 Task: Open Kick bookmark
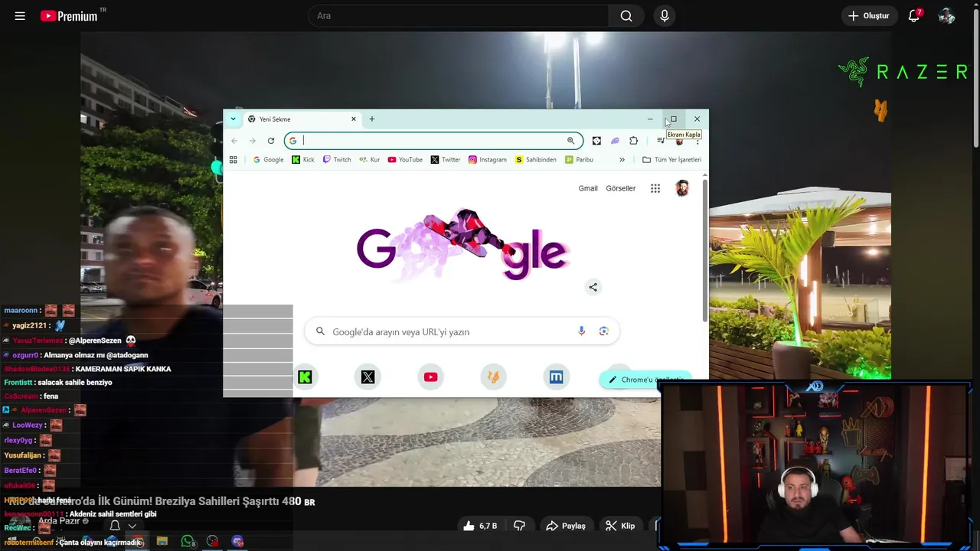click(303, 160)
